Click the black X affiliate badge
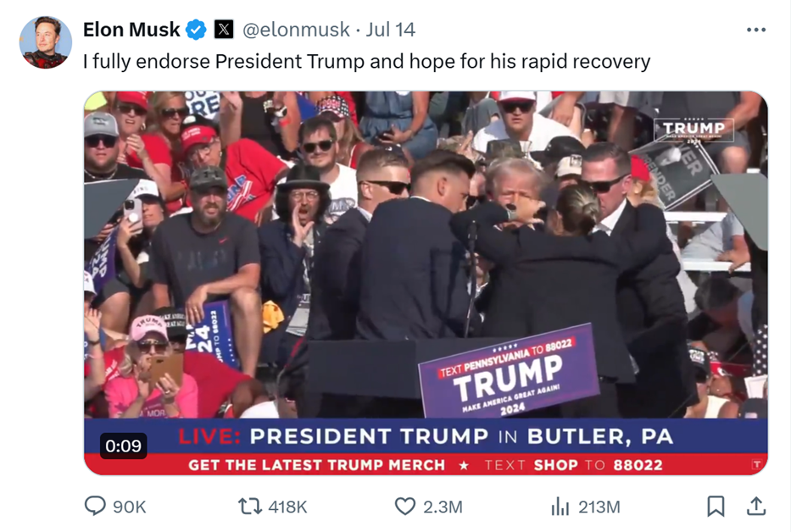Image resolution: width=791 pixels, height=532 pixels. pyautogui.click(x=224, y=30)
